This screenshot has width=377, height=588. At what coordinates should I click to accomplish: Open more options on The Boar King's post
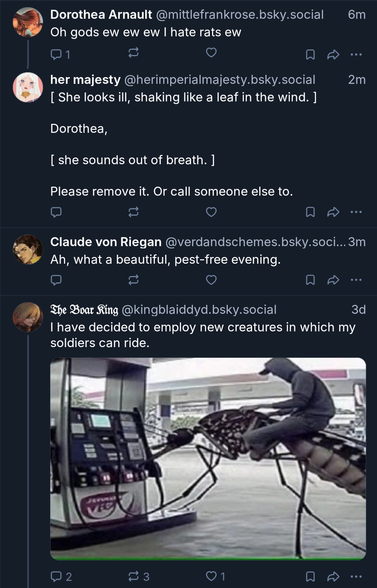tap(356, 576)
